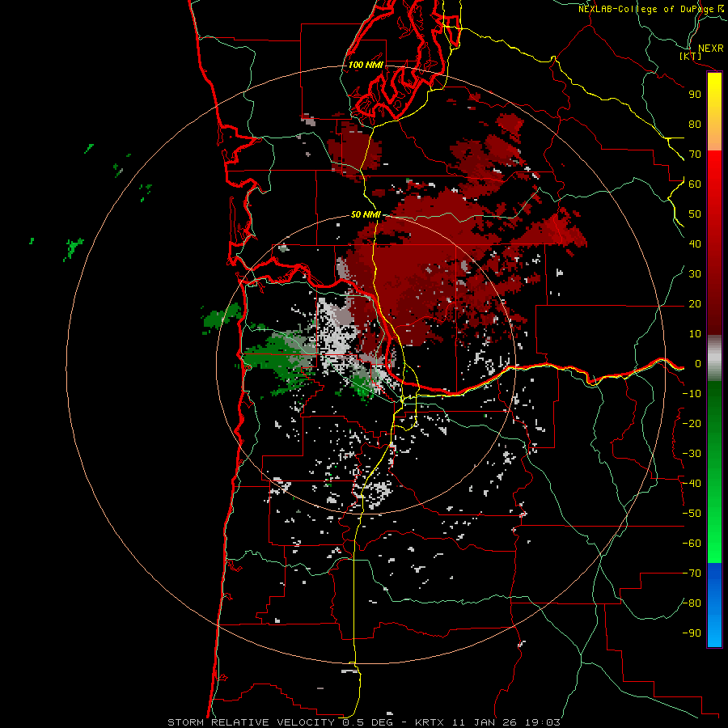Click the -70 value on the velocity scale

[x=692, y=574]
